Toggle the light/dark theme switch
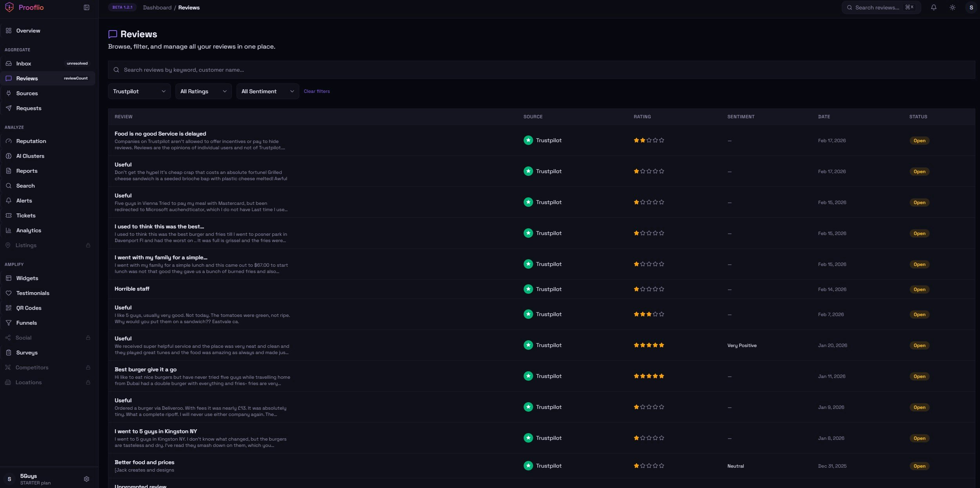The image size is (980, 488). 952,7
